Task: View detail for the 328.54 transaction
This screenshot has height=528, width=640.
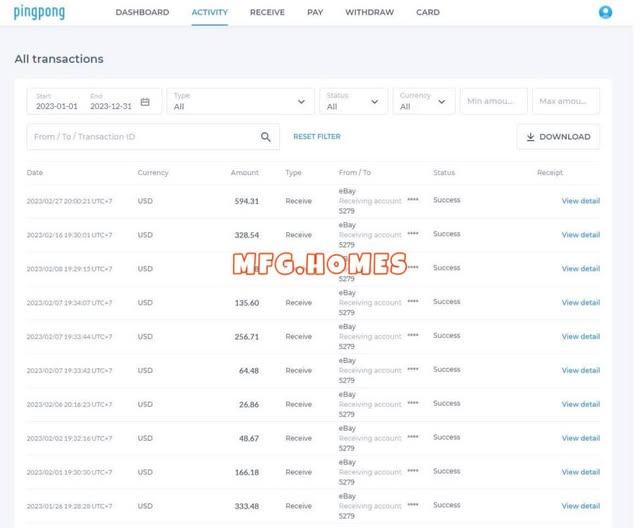Action: click(580, 235)
